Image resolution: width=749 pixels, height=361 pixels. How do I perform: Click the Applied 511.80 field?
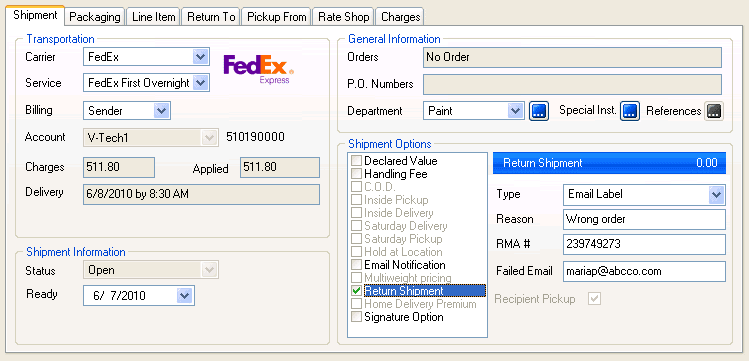pos(280,168)
